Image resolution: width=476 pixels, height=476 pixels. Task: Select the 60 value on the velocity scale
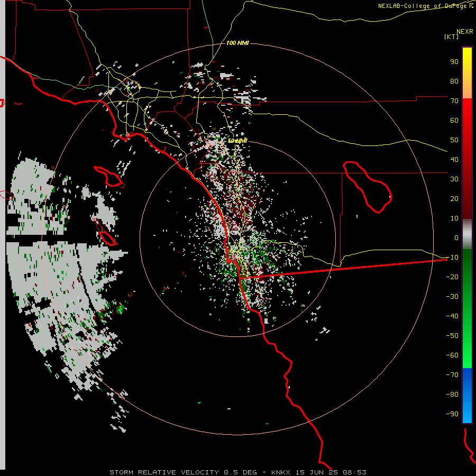454,120
